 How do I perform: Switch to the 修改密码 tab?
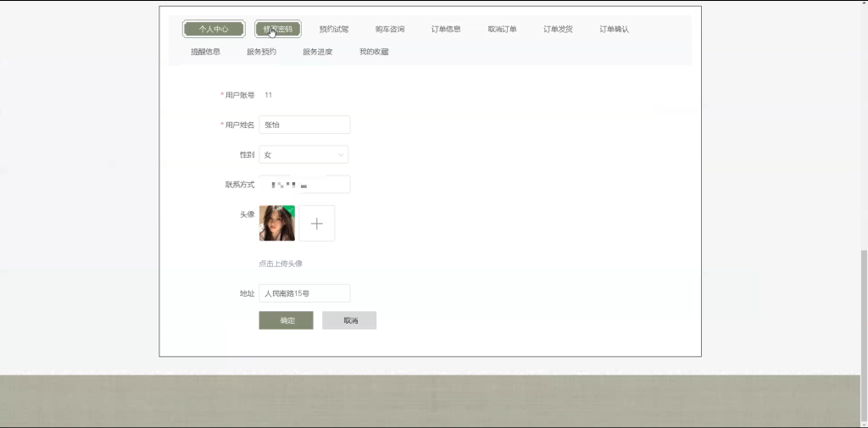click(278, 29)
